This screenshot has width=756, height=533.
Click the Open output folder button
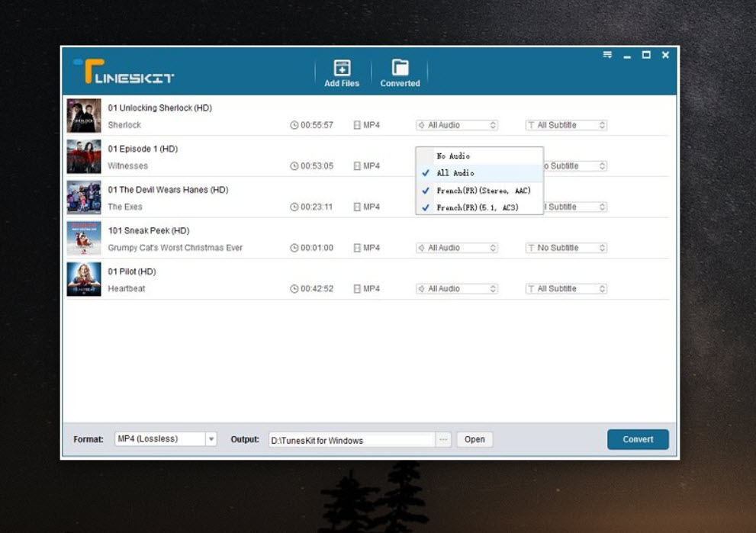[475, 439]
